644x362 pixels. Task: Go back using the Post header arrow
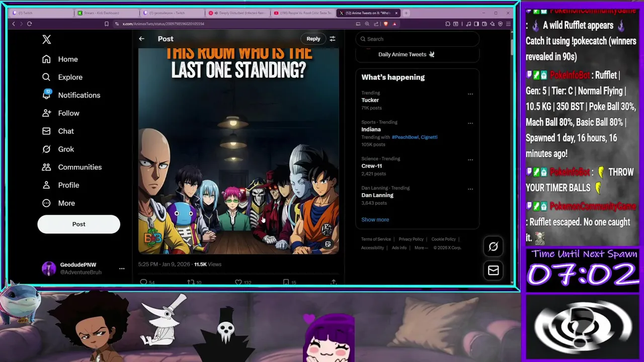(x=142, y=39)
